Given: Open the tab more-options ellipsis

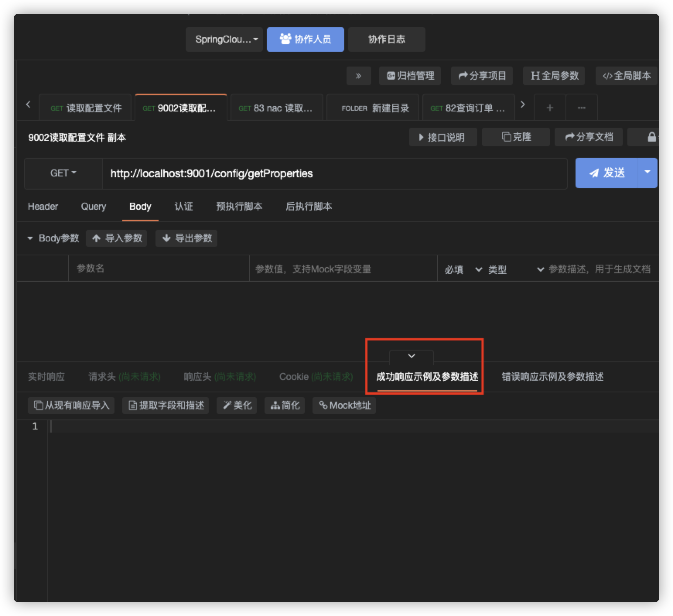Looking at the screenshot, I should [x=581, y=108].
